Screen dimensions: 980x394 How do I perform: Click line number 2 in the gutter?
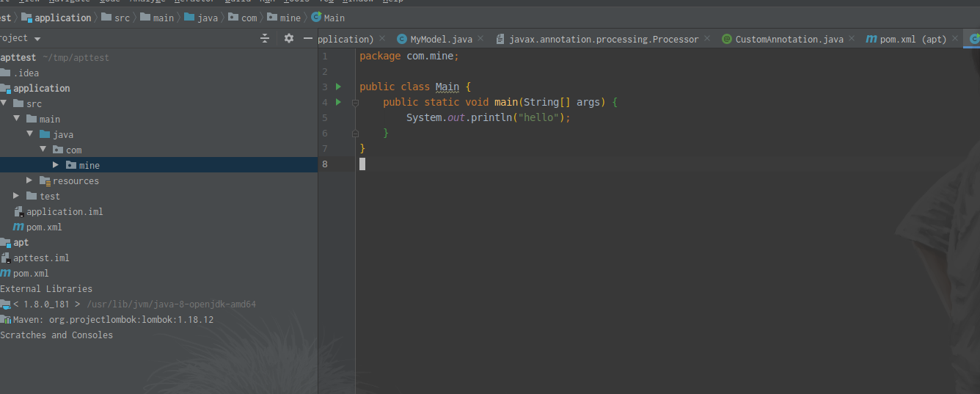click(325, 71)
